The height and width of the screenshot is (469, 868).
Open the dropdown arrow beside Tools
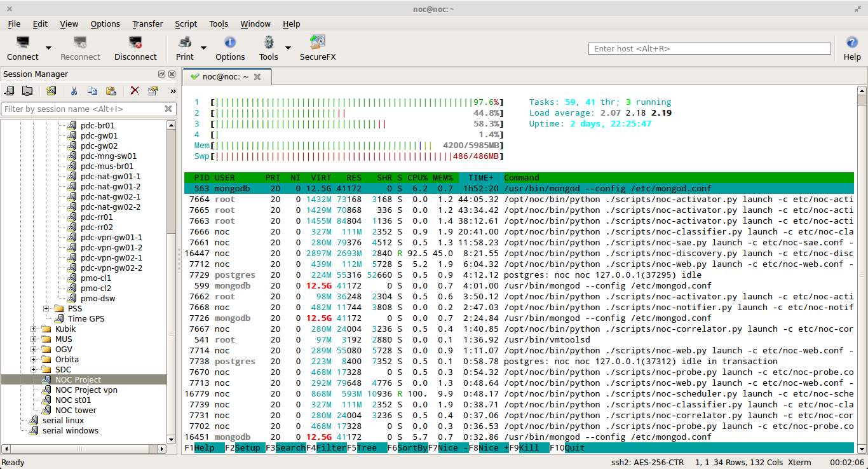(288, 48)
